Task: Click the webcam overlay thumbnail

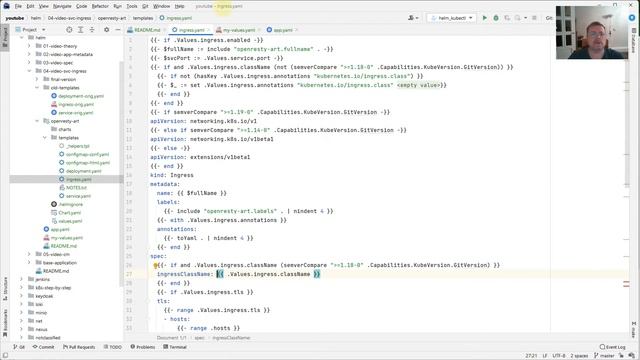Action: [592, 33]
